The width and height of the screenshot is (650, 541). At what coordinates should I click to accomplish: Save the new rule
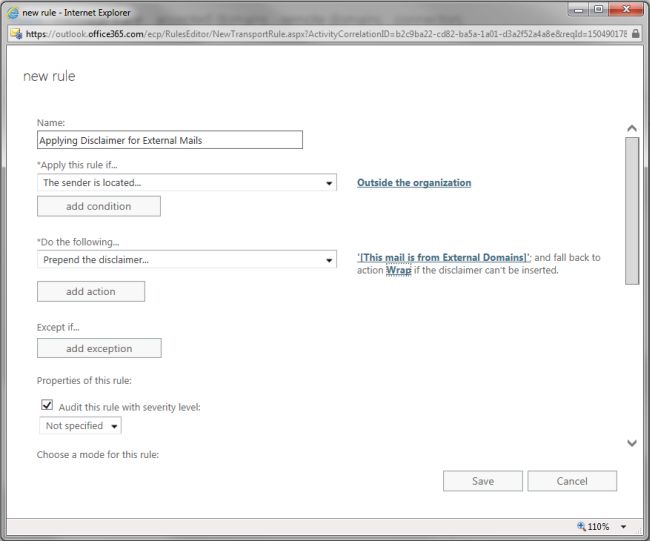click(x=483, y=481)
